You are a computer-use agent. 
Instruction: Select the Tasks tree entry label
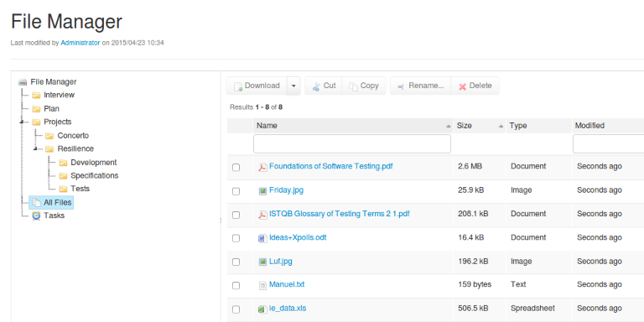55,216
